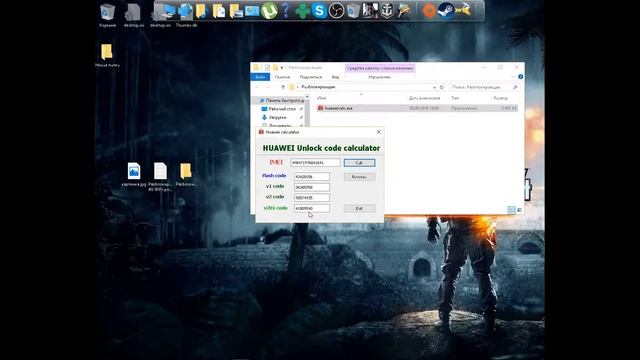Open the yellow tools icon at dock end
The width and height of the screenshot is (640, 360).
[462, 11]
